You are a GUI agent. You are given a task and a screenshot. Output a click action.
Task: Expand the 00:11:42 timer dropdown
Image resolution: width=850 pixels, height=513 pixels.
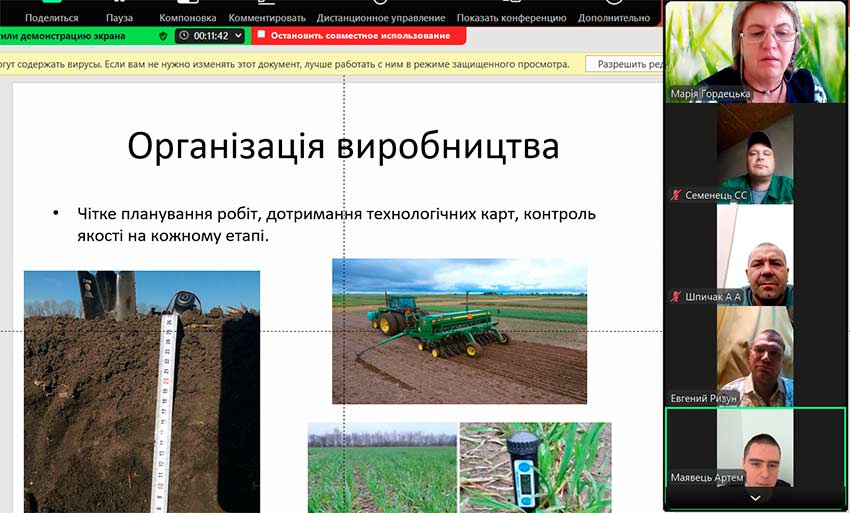236,35
